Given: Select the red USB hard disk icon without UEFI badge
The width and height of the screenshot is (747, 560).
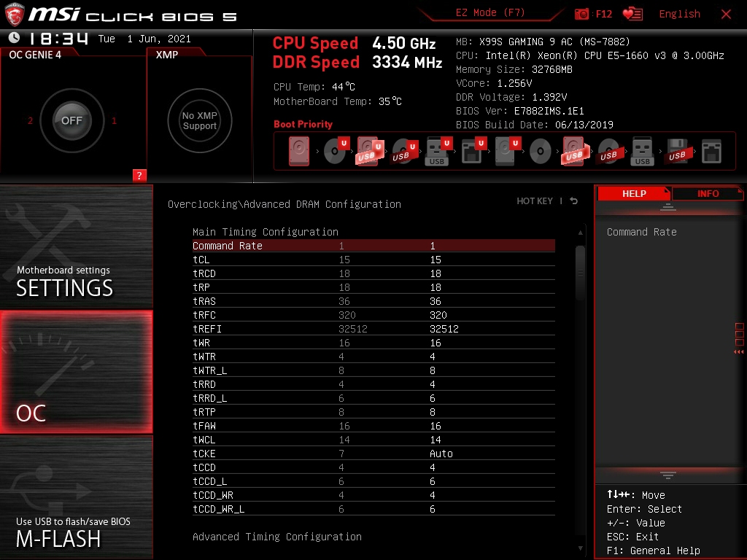Looking at the screenshot, I should [575, 152].
